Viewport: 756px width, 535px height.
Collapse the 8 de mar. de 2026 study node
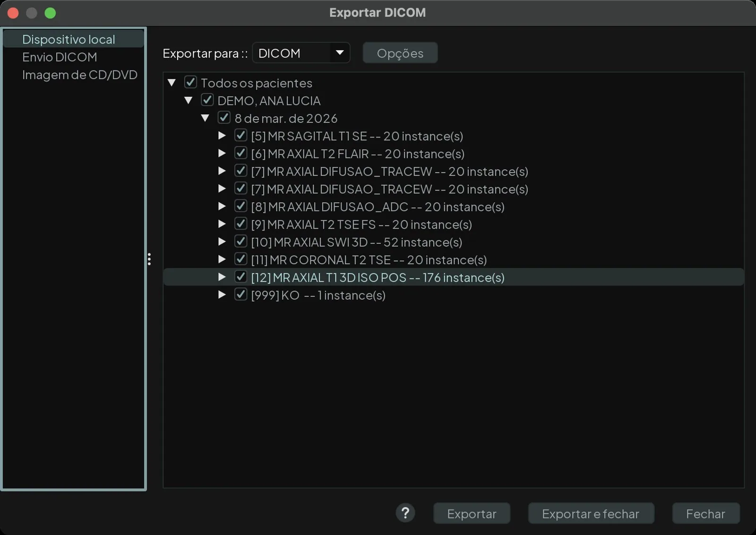click(x=205, y=118)
